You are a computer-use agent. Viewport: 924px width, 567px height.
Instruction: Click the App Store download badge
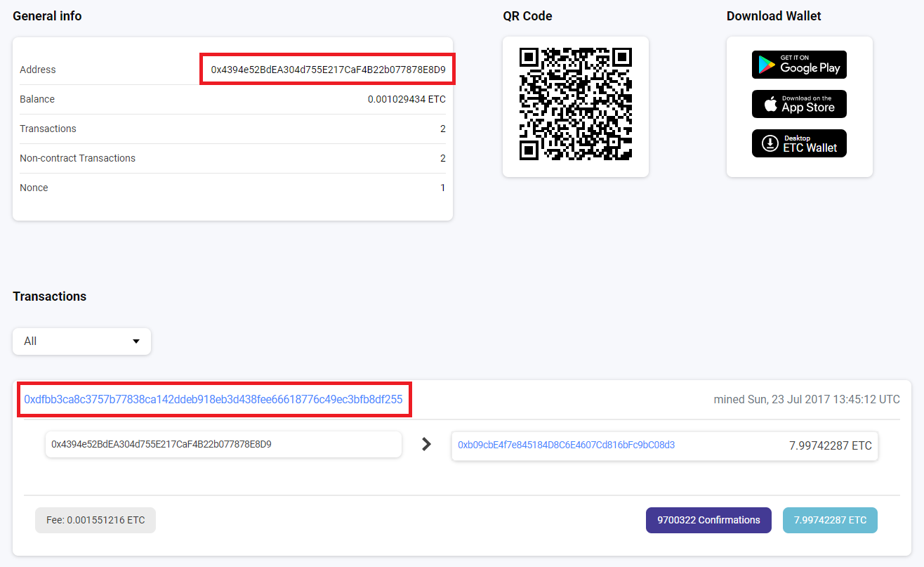point(799,104)
